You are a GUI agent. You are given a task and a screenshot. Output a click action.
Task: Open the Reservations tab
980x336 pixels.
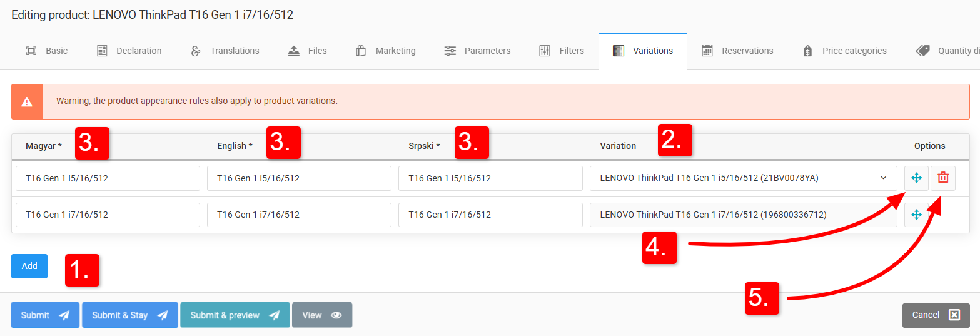pyautogui.click(x=738, y=51)
